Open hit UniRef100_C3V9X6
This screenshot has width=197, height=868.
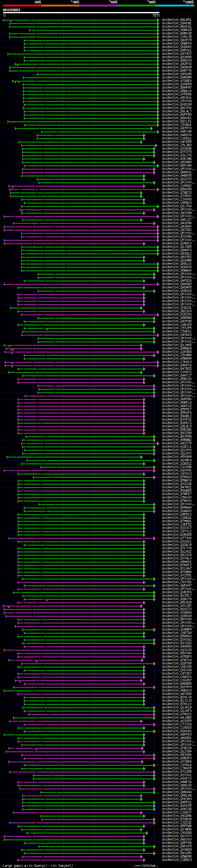coord(177,200)
